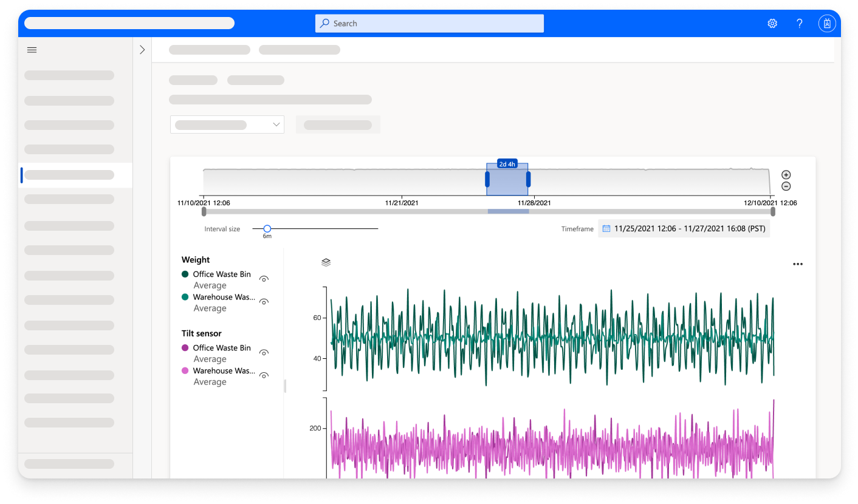Viewport: 858px width, 504px height.
Task: Hide the Office Waste Bin Tilt sensor series
Action: pyautogui.click(x=264, y=352)
